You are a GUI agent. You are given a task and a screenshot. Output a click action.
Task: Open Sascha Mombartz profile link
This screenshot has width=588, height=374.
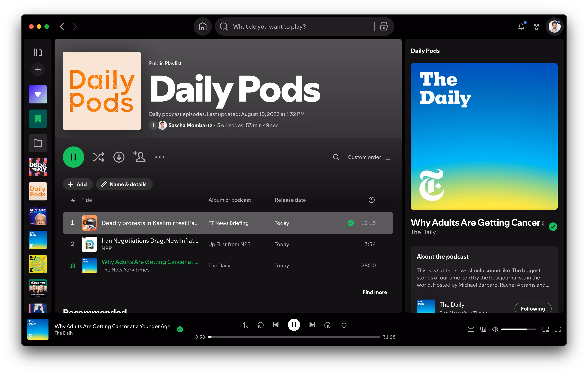(x=190, y=125)
